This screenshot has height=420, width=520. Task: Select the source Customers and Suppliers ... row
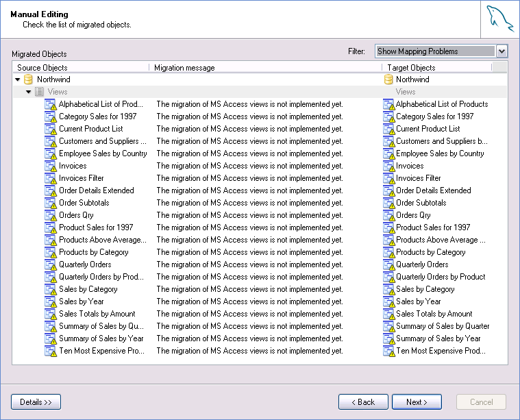[103, 141]
